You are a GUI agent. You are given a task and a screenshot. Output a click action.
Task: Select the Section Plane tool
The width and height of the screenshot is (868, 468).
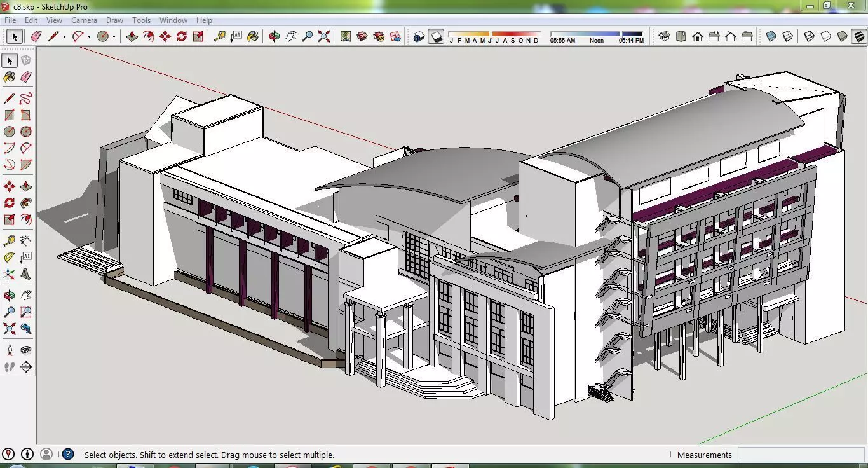coord(25,367)
